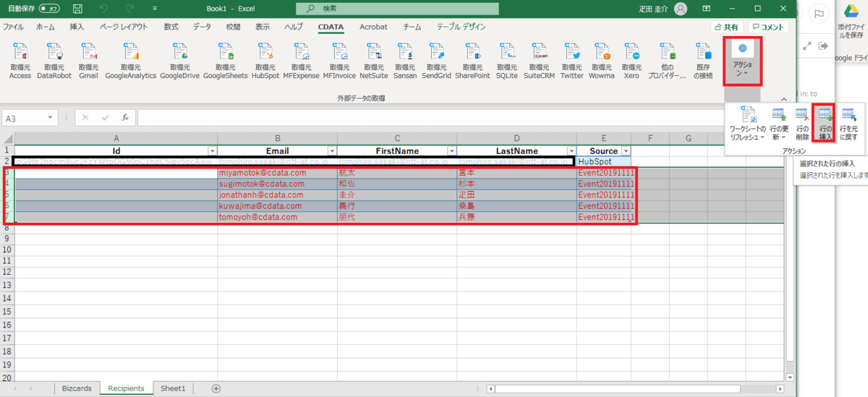The image size is (868, 397).
Task: Switch to the Acrobat ribbon tab
Action: point(373,27)
